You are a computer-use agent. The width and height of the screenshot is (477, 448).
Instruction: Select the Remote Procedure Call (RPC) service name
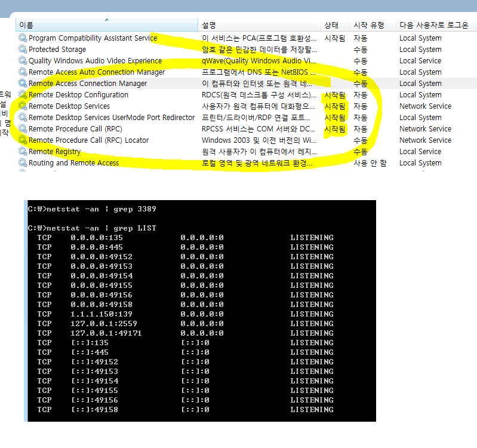(75, 129)
